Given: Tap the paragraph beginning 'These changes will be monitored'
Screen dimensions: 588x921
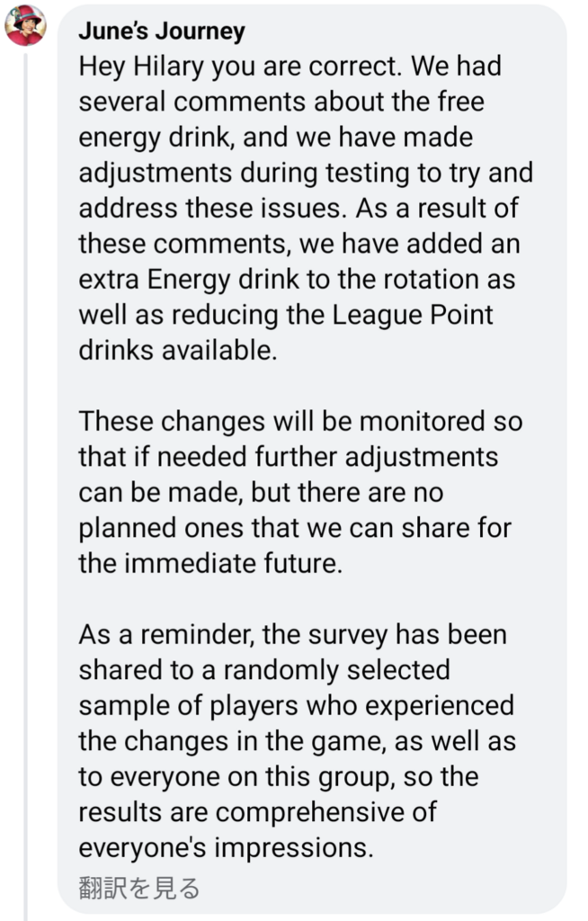Looking at the screenshot, I should point(300,492).
